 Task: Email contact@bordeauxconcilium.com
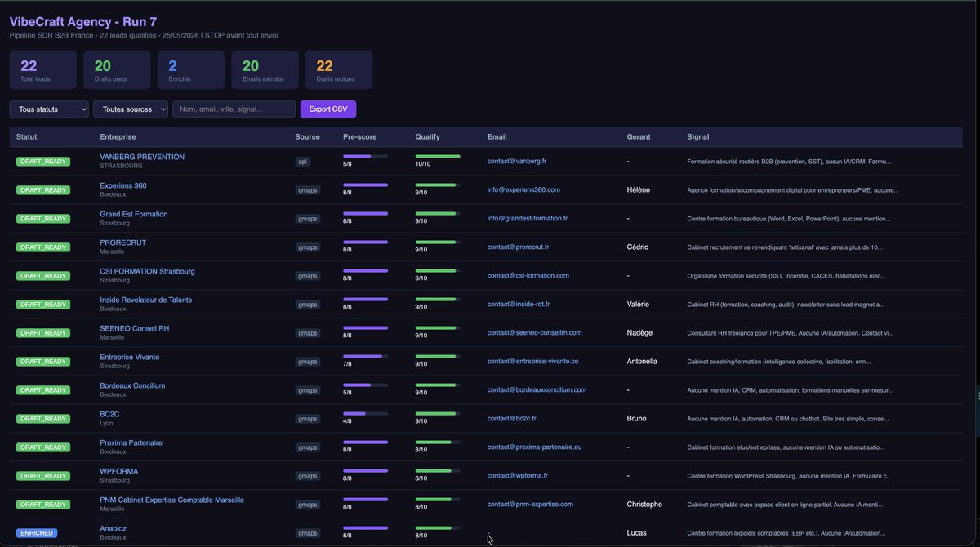pos(537,389)
